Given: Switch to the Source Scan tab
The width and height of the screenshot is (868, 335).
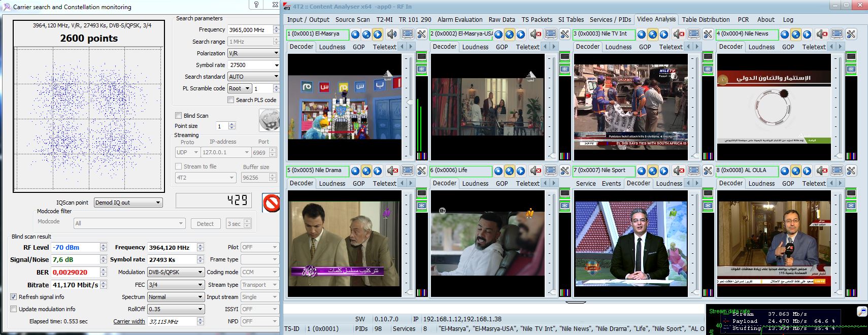Looking at the screenshot, I should (352, 19).
